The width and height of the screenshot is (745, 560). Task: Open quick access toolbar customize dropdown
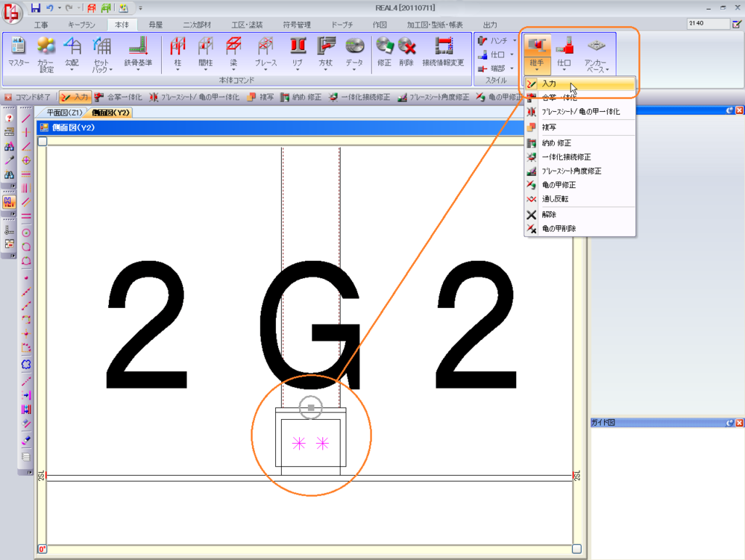pyautogui.click(x=141, y=8)
